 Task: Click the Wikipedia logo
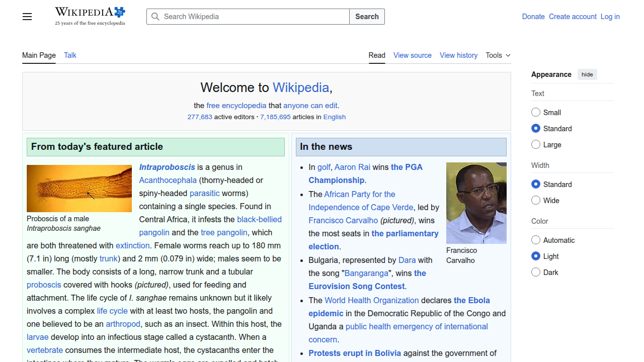click(x=90, y=16)
